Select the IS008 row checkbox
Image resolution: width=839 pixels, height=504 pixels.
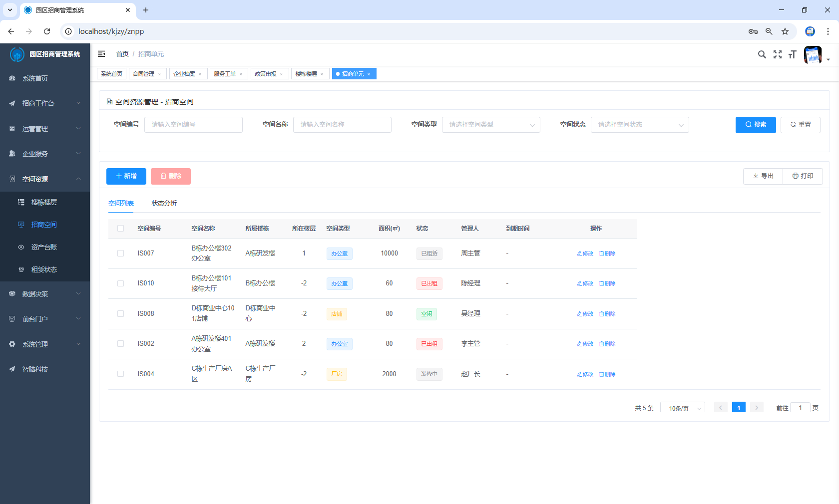coord(120,314)
